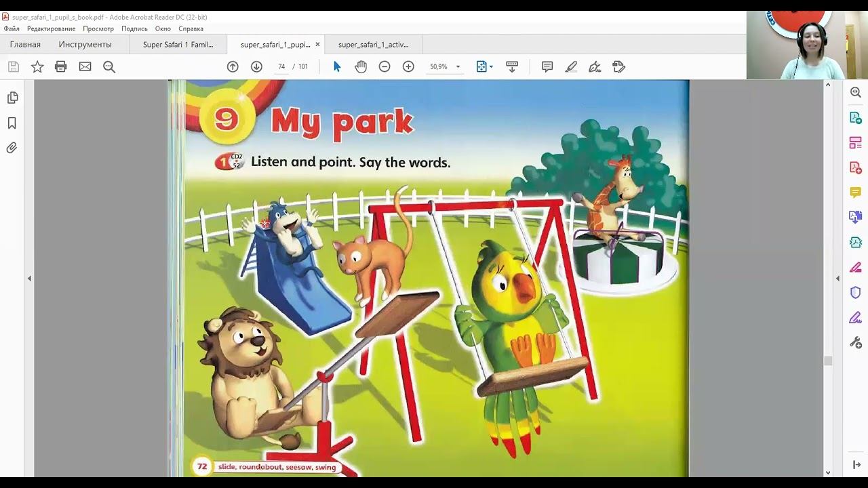Click the scrolling mode keyboard icon
Image resolution: width=868 pixels, height=488 pixels.
pyautogui.click(x=512, y=66)
